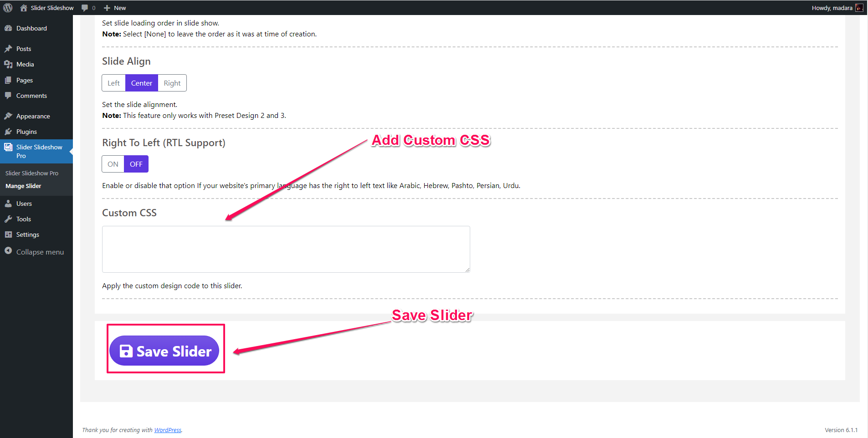
Task: Click the Users person icon
Action: pos(8,204)
